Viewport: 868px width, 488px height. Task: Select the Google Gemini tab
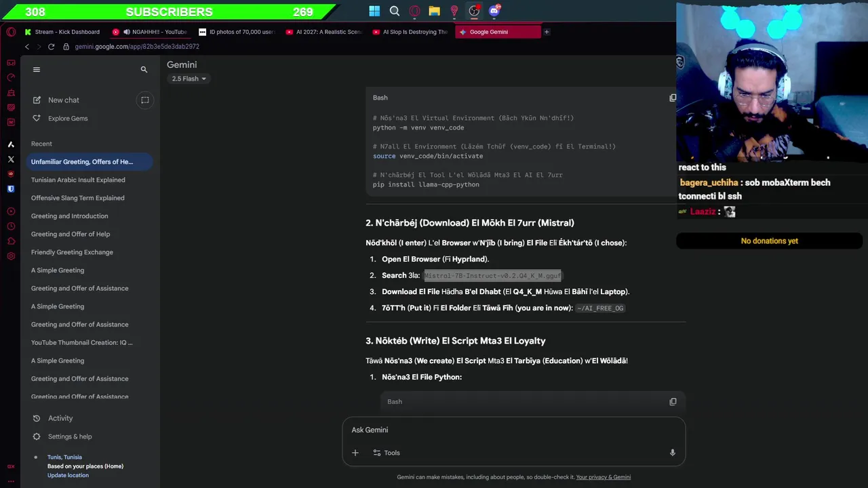tap(498, 32)
